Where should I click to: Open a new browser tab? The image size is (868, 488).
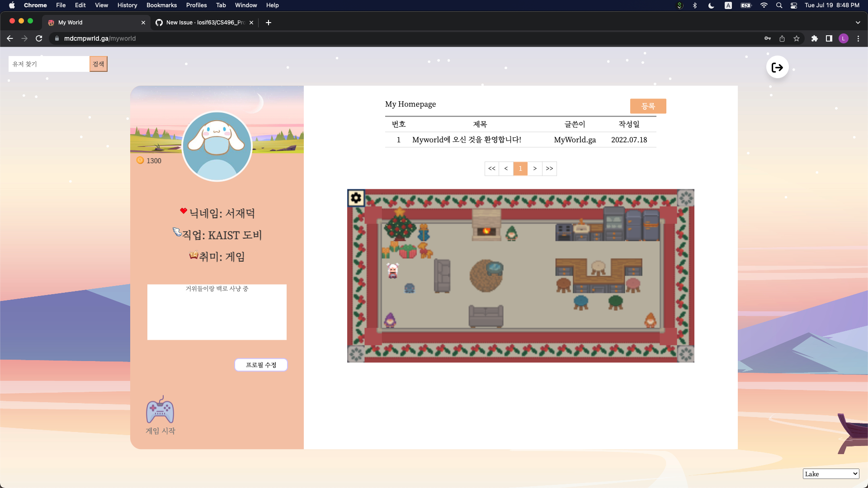click(269, 23)
